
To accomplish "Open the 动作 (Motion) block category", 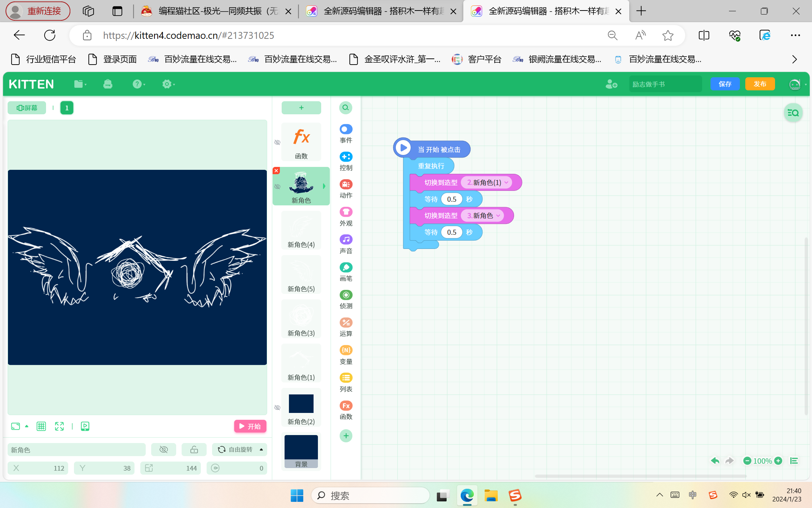I will pyautogui.click(x=346, y=189).
